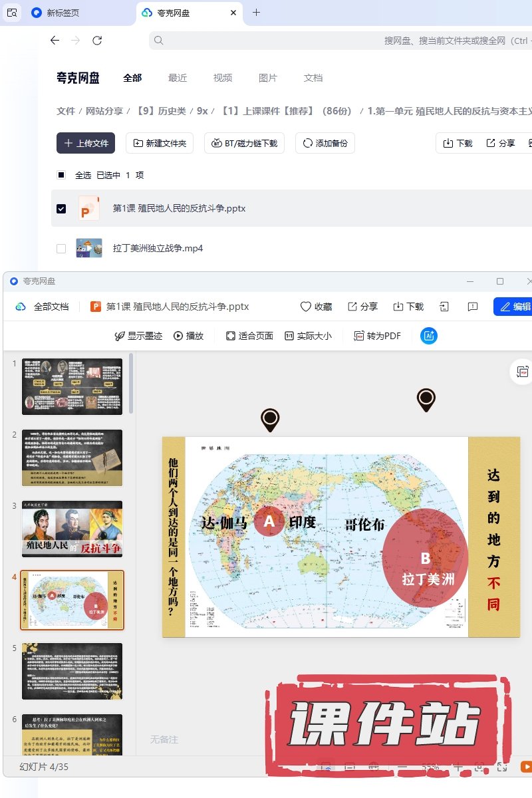This screenshot has height=798, width=532.
Task: Click the feedback message icon beside 下载
Action: (x=473, y=307)
